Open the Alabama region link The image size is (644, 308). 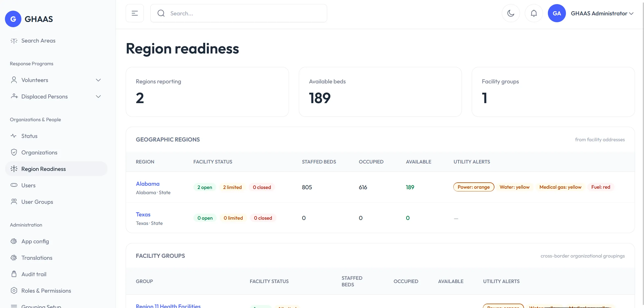148,184
